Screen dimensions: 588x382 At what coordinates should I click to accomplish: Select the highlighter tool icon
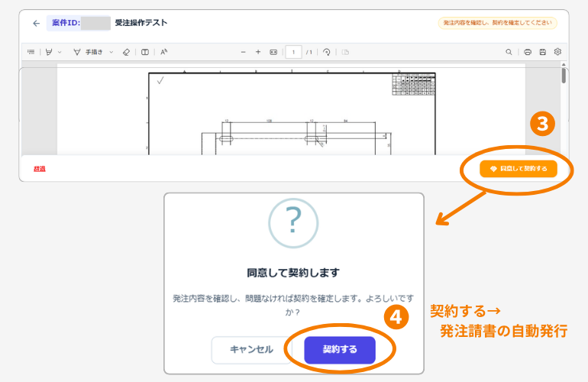coord(49,52)
